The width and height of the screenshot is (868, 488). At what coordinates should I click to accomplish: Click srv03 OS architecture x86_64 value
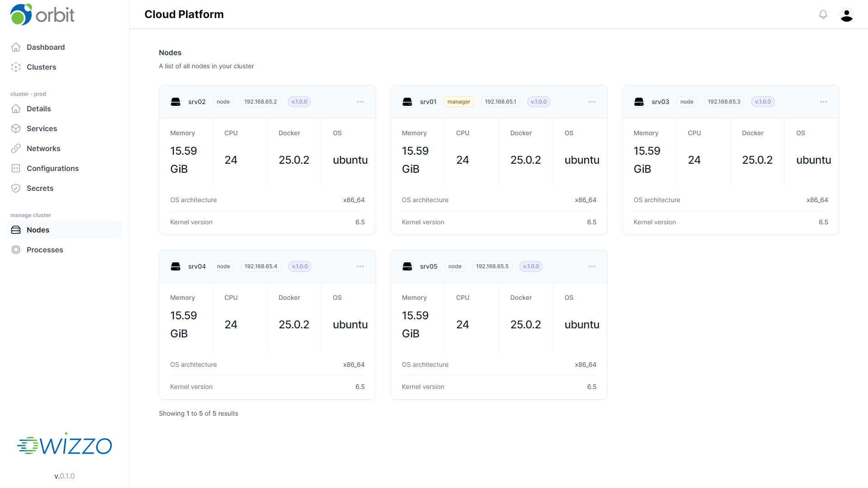coord(817,200)
